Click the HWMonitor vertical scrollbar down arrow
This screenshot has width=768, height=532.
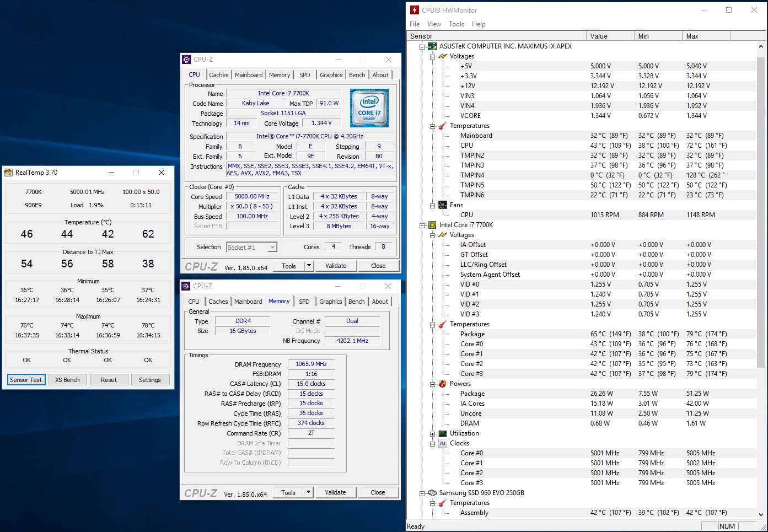click(x=761, y=514)
